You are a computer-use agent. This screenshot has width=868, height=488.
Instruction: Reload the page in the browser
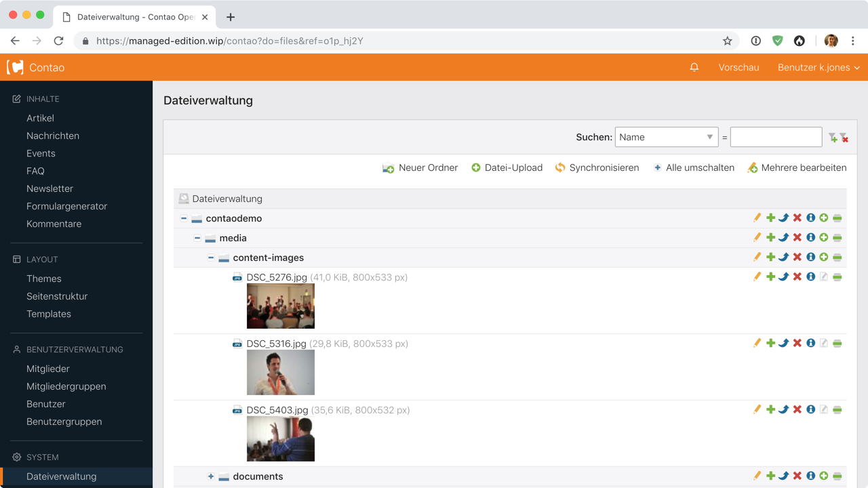click(59, 41)
